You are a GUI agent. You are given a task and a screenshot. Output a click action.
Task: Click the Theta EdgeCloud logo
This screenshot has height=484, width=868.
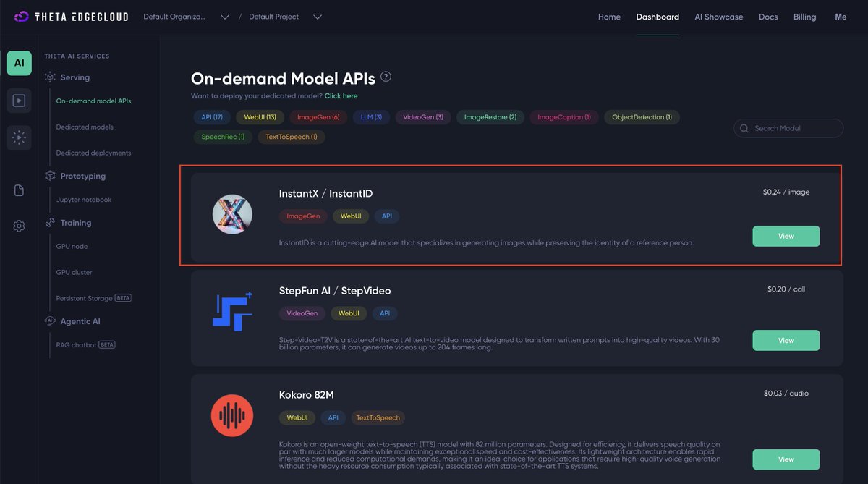tap(71, 17)
